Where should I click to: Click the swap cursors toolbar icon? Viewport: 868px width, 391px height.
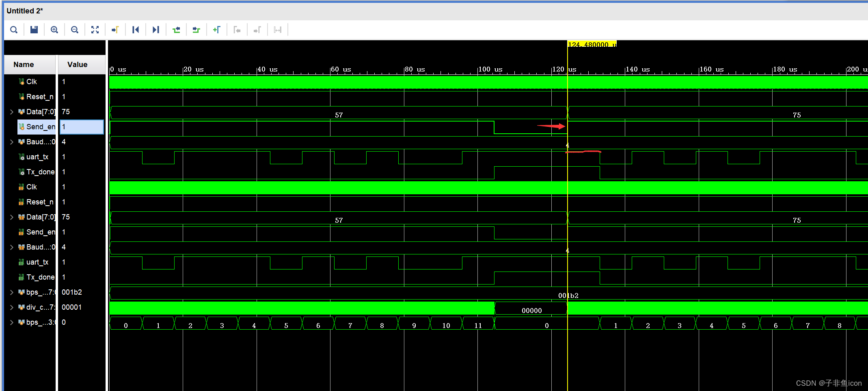(x=278, y=30)
